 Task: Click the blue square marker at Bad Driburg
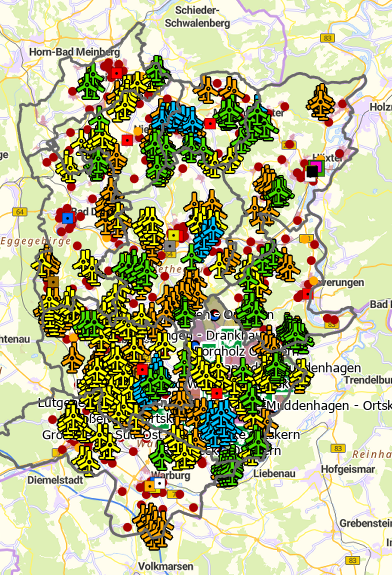pyautogui.click(x=68, y=218)
